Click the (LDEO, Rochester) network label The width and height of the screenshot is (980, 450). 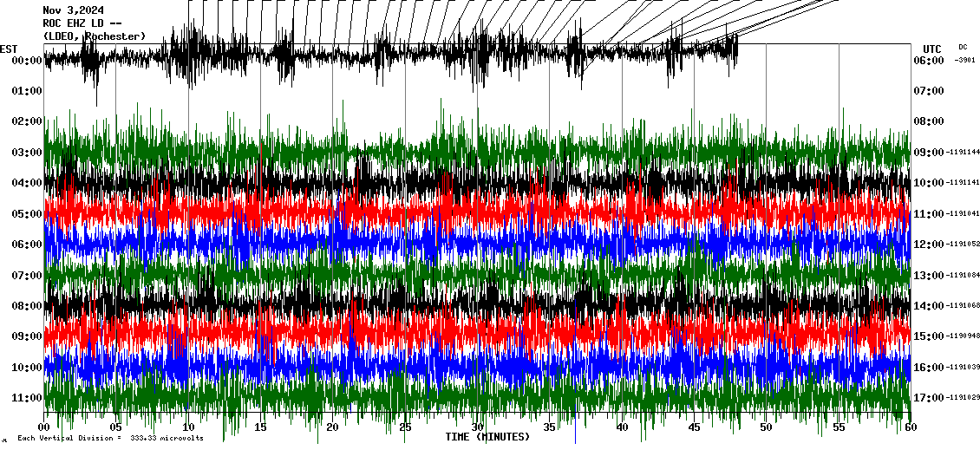[x=94, y=36]
